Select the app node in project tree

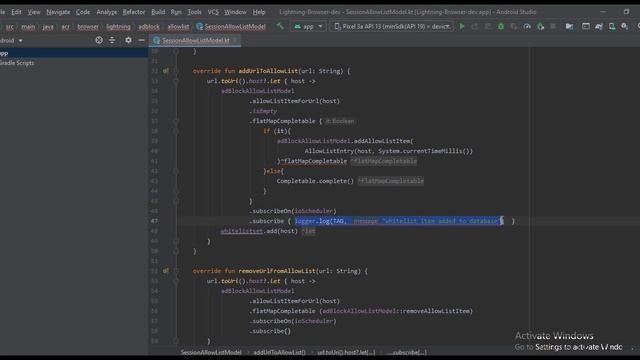(x=73, y=53)
